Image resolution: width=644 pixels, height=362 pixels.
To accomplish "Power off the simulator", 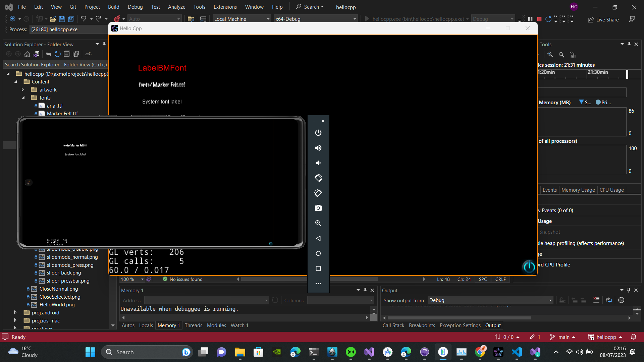I will pyautogui.click(x=318, y=133).
